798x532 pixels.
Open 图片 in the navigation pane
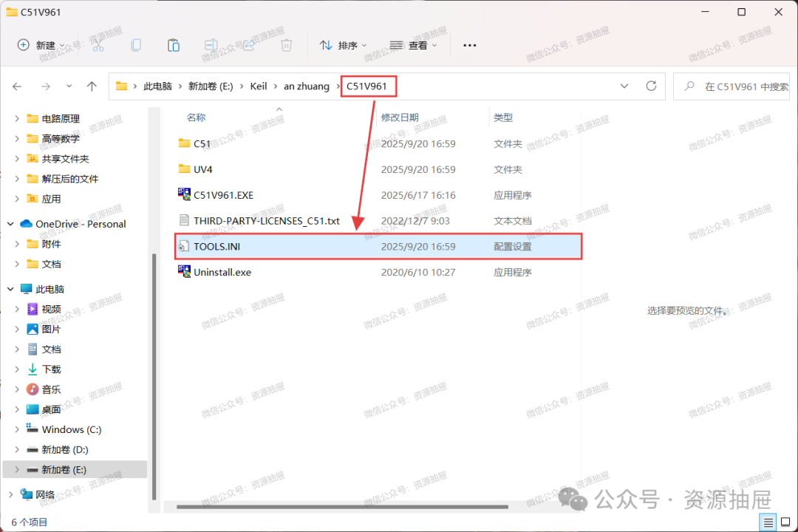tap(51, 330)
